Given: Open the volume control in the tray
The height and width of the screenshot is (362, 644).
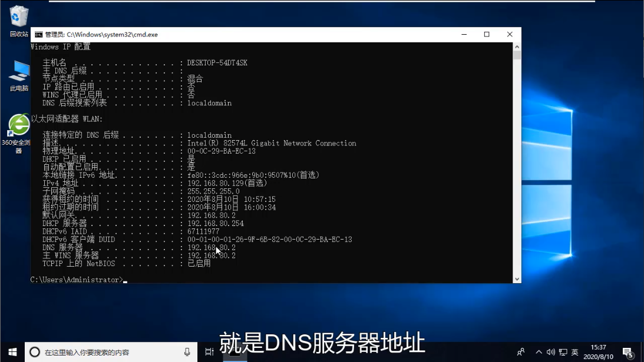Looking at the screenshot, I should pyautogui.click(x=551, y=352).
